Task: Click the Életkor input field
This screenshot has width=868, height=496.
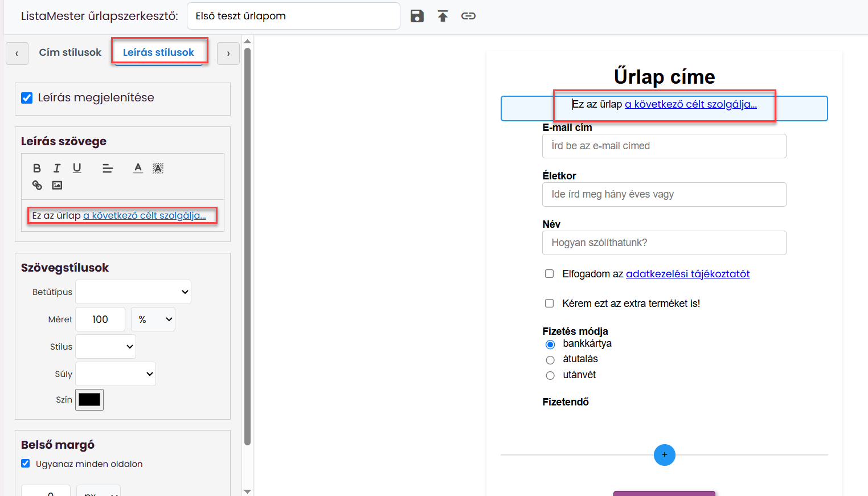Action: click(x=664, y=195)
